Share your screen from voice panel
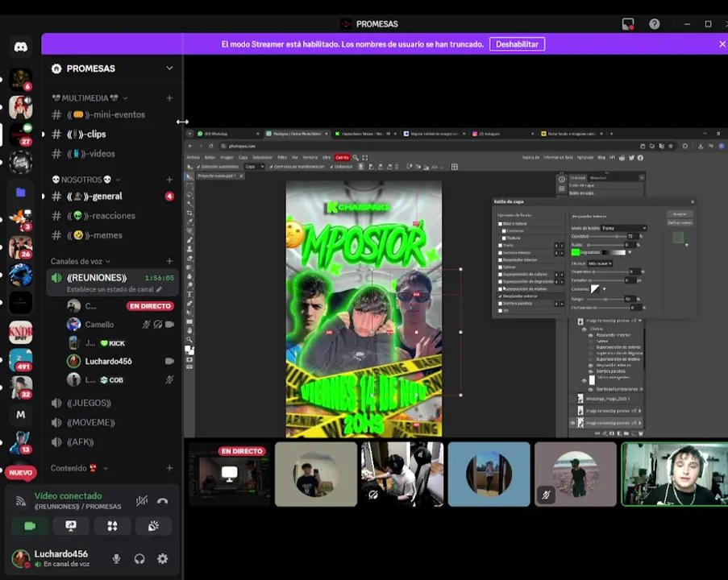The height and width of the screenshot is (580, 728). point(71,526)
